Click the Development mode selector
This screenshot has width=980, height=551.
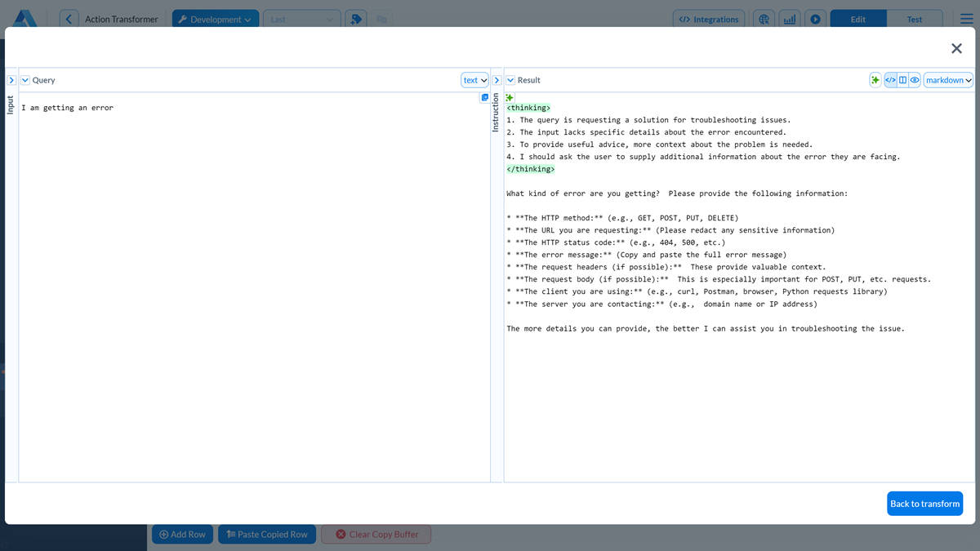click(215, 18)
